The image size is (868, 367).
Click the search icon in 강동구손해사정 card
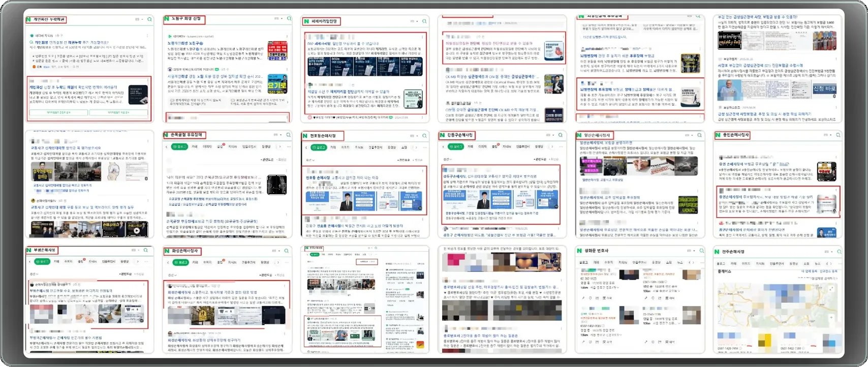(561, 135)
